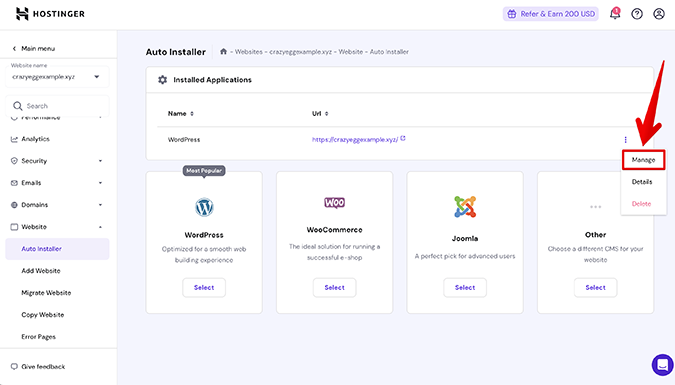Open Error Pages in the sidebar
The width and height of the screenshot is (675, 385).
click(x=38, y=336)
